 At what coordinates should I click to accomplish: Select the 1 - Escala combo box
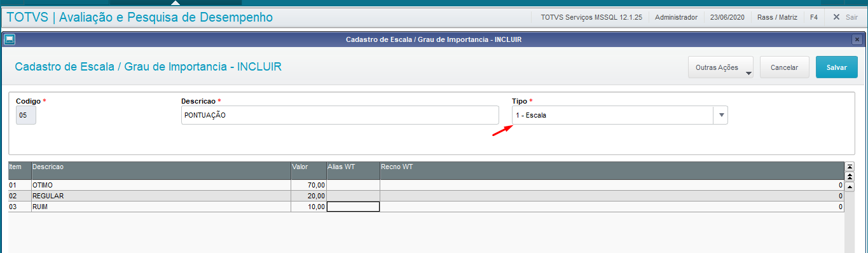[x=620, y=115]
